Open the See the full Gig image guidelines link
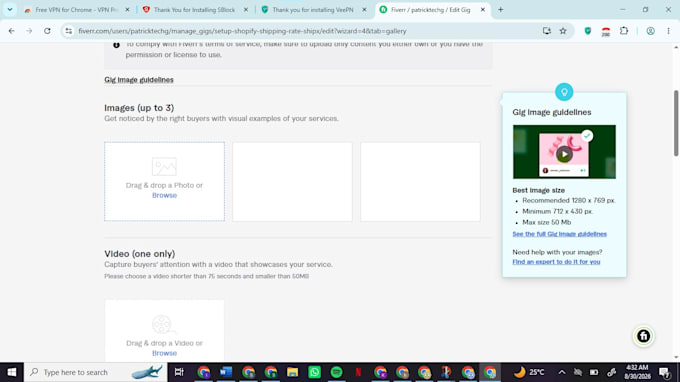Viewport: 680px width, 382px height. pyautogui.click(x=559, y=234)
